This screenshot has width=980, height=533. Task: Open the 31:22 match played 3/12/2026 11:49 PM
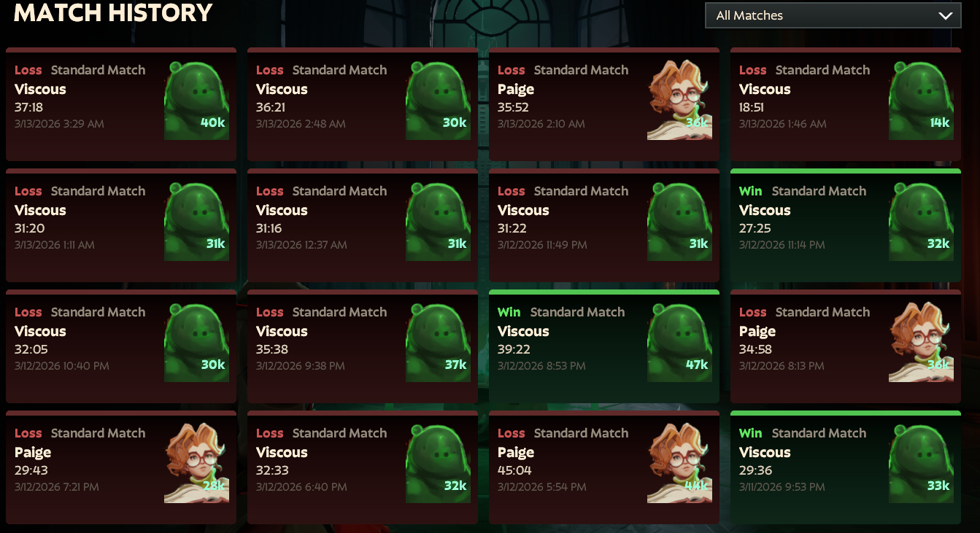pos(604,225)
